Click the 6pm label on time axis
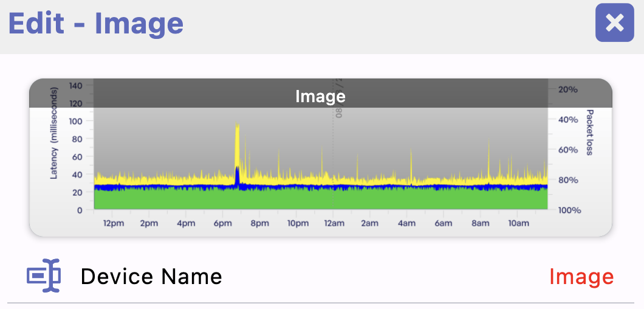 (x=223, y=223)
